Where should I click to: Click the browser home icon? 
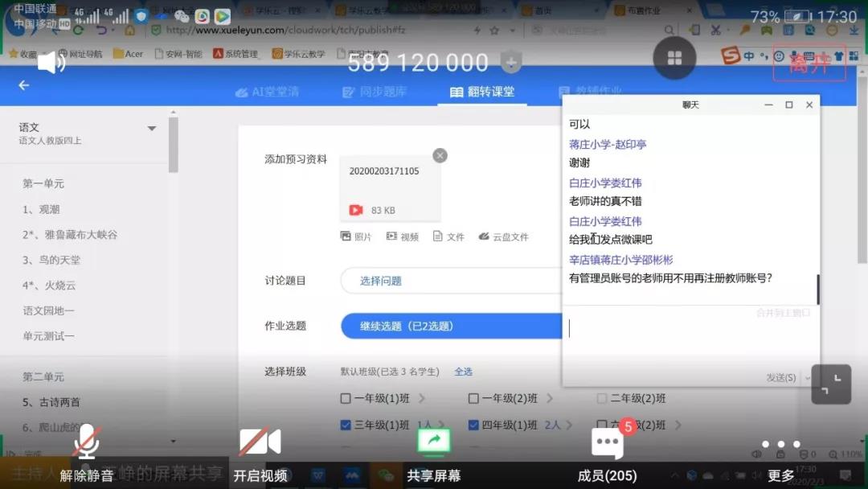[x=129, y=30]
